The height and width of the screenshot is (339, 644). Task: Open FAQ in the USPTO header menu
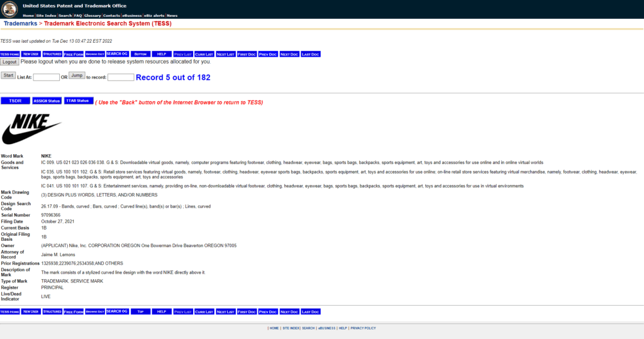point(78,16)
